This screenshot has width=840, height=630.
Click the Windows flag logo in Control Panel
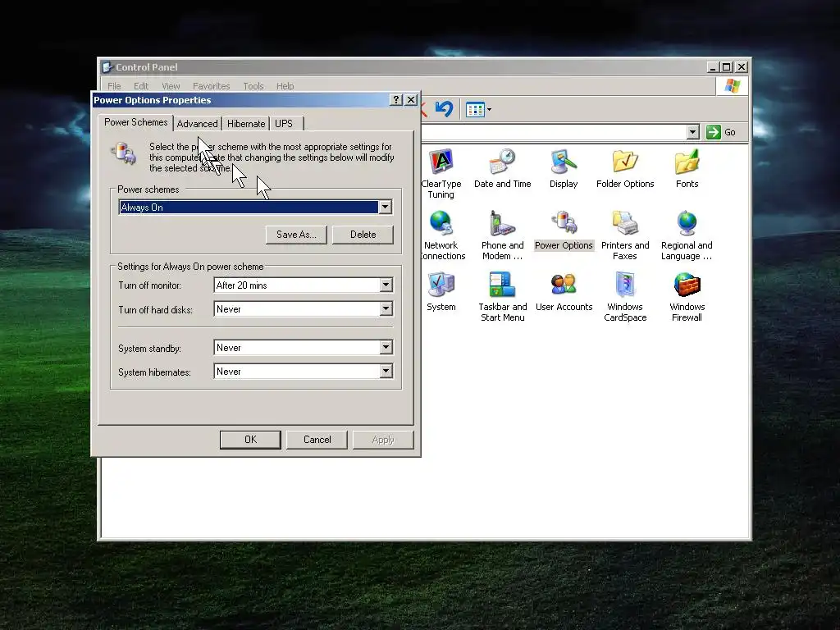(732, 85)
